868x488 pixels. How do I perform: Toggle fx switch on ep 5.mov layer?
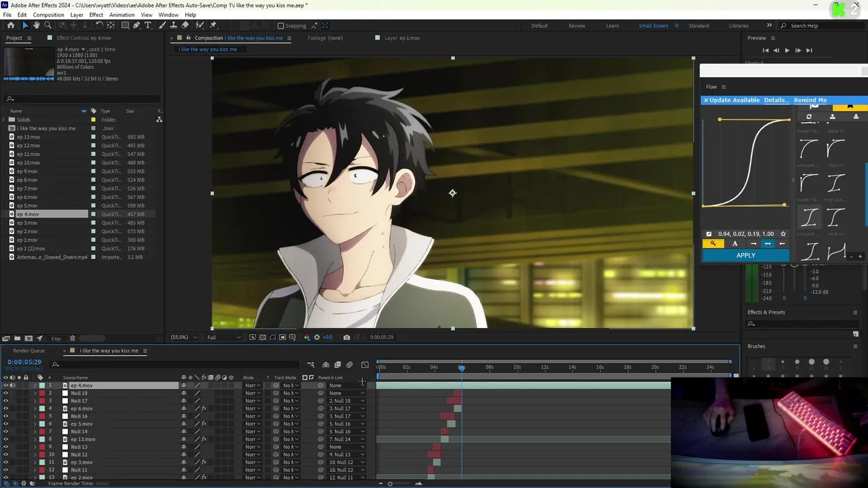203,424
